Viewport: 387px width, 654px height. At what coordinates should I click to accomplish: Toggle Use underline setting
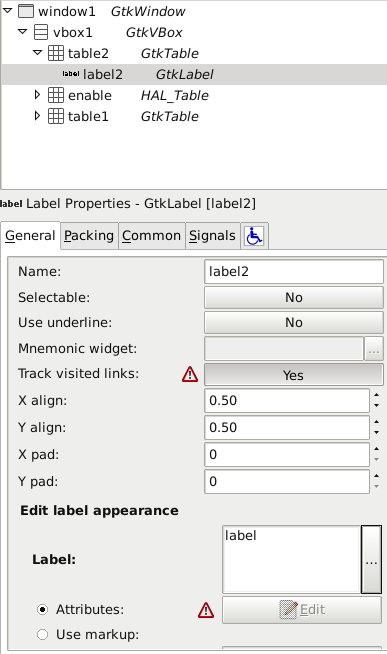tap(294, 322)
